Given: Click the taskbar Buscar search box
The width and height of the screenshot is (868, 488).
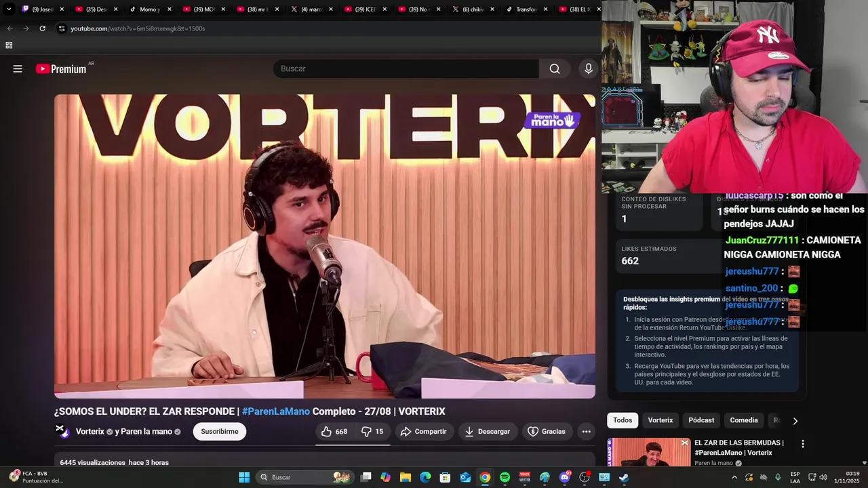Looking at the screenshot, I should click(306, 477).
